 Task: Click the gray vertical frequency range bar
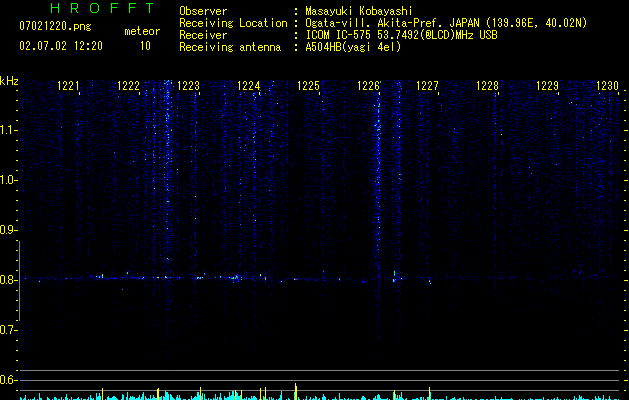pyautogui.click(x=20, y=281)
